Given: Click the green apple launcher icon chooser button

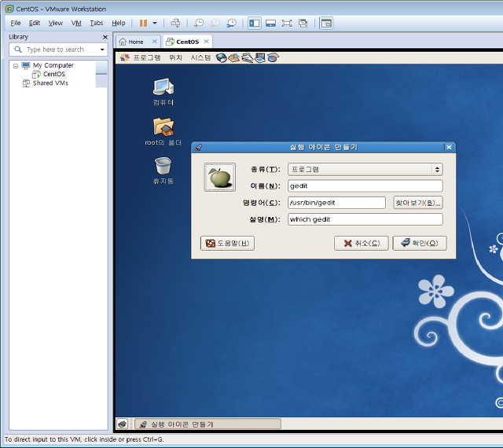Looking at the screenshot, I should 220,177.
